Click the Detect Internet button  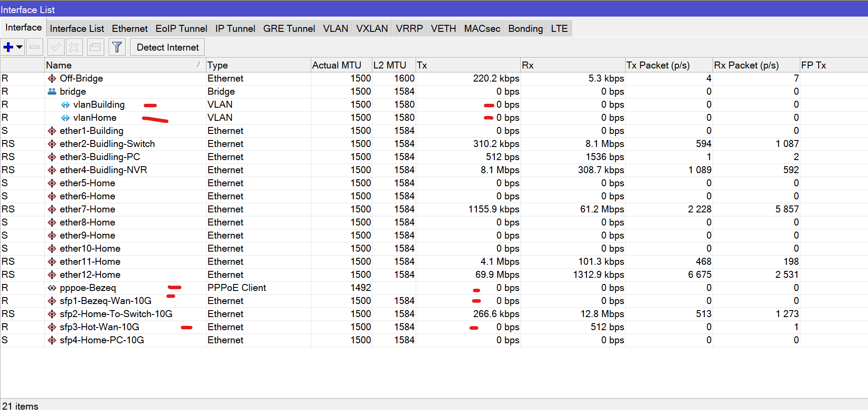tap(167, 47)
